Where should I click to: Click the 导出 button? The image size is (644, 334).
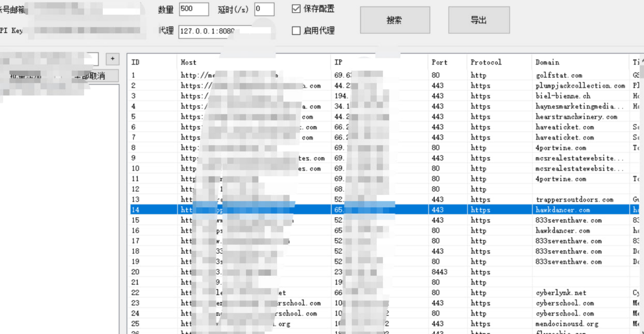(x=479, y=20)
